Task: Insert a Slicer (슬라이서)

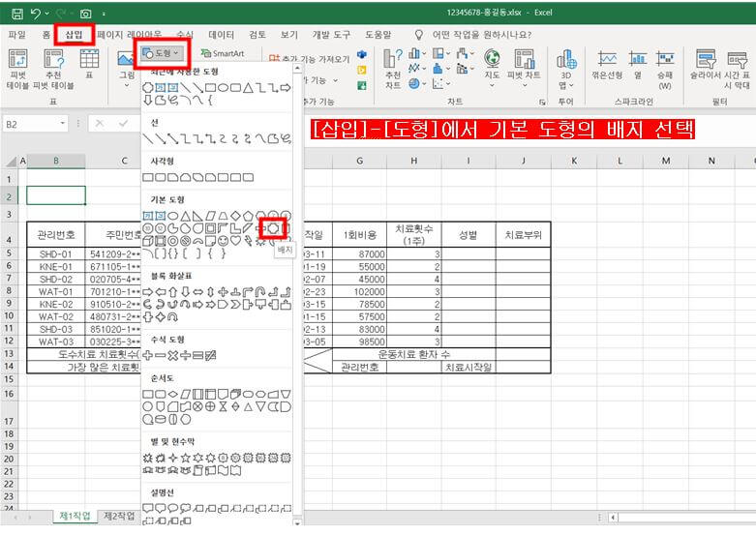Action: (707, 64)
